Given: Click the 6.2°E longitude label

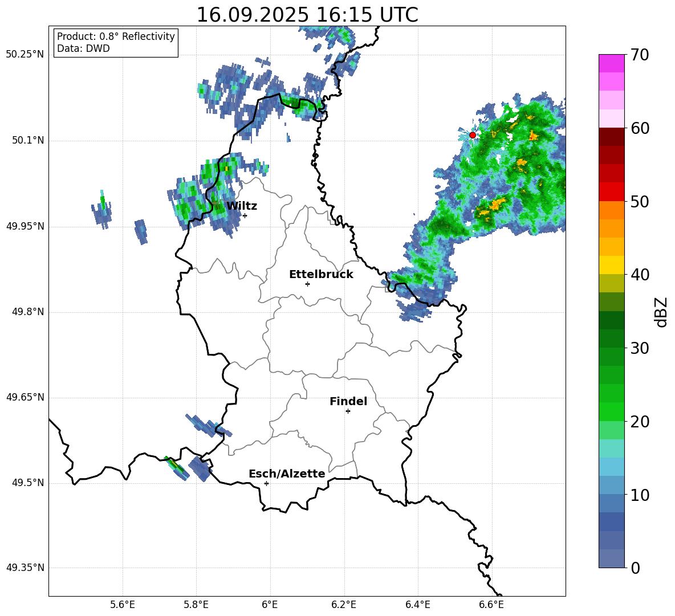Looking at the screenshot, I should click(x=344, y=605).
